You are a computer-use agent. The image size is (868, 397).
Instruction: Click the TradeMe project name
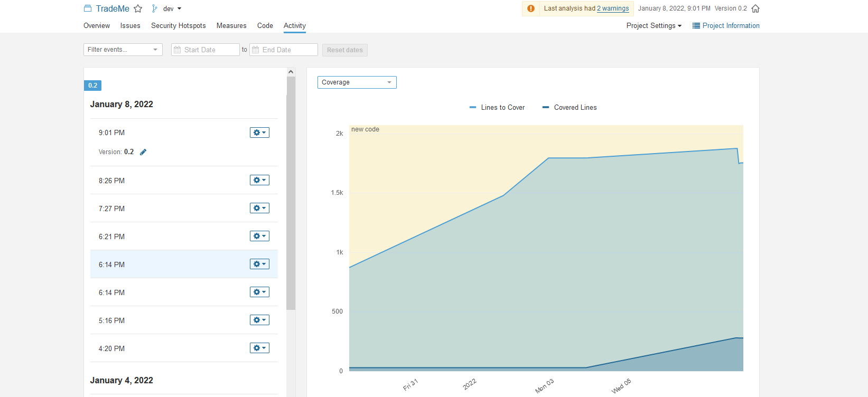[113, 8]
